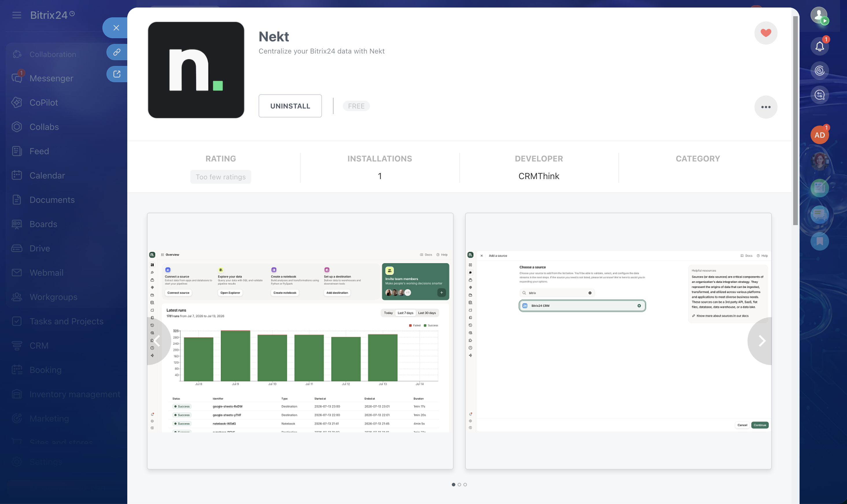Open the notifications bell

pos(820,46)
